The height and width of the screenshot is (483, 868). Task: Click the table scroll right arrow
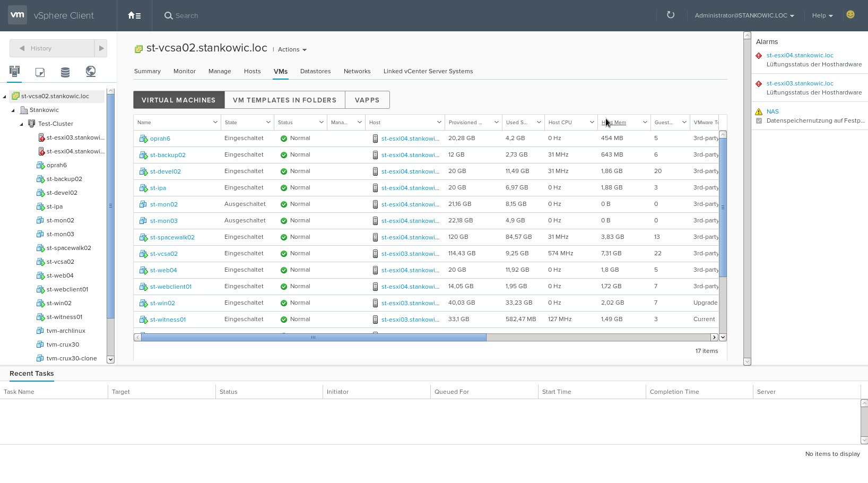click(x=714, y=337)
